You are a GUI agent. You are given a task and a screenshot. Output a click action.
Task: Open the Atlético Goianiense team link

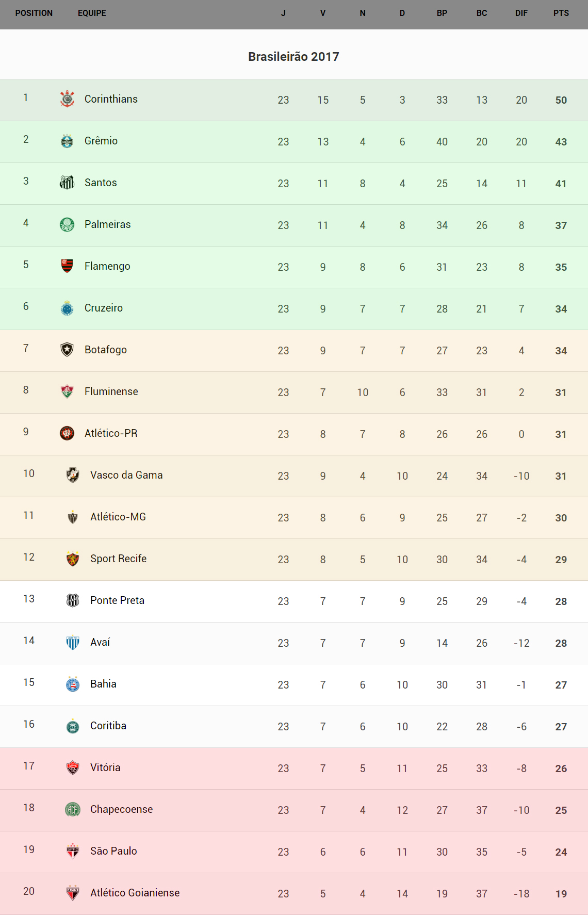(x=135, y=893)
